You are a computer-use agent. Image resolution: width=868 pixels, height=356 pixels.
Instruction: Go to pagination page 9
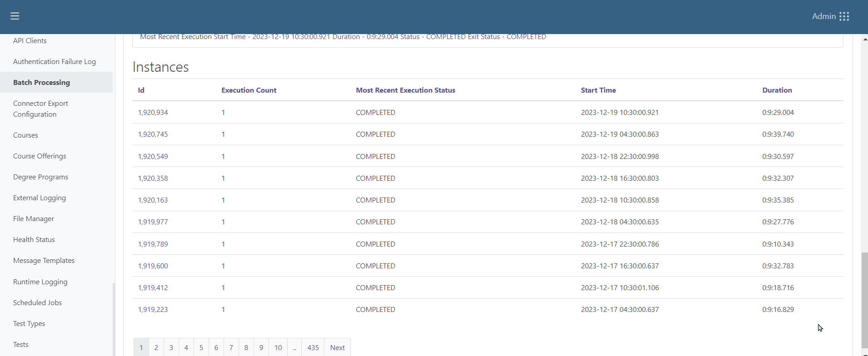[261, 347]
